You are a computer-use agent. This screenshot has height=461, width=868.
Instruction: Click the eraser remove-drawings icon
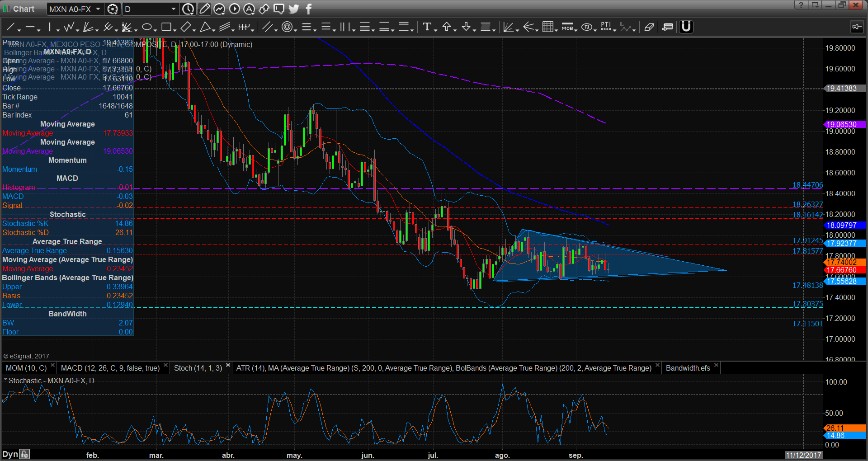(649, 27)
